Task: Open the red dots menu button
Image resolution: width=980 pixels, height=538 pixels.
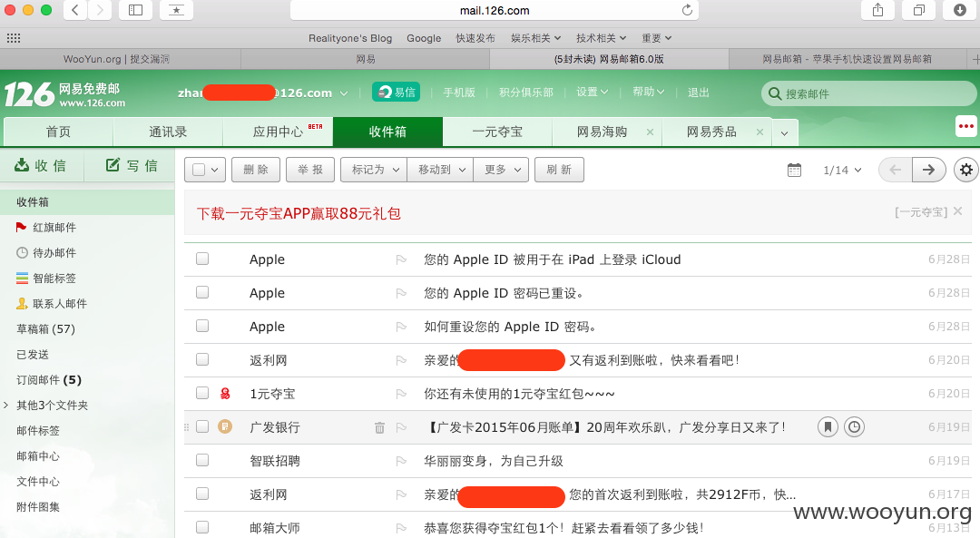Action: pyautogui.click(x=966, y=126)
